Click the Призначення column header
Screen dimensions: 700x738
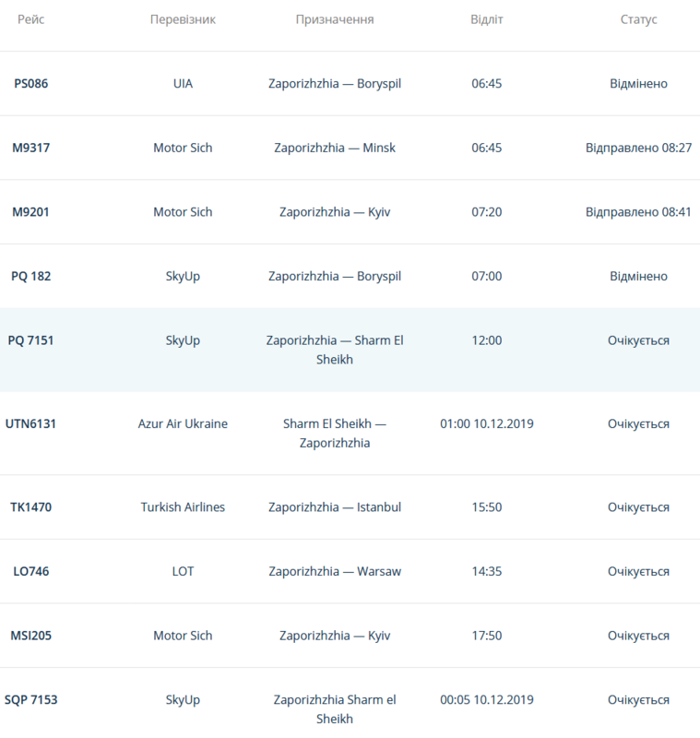click(x=335, y=19)
